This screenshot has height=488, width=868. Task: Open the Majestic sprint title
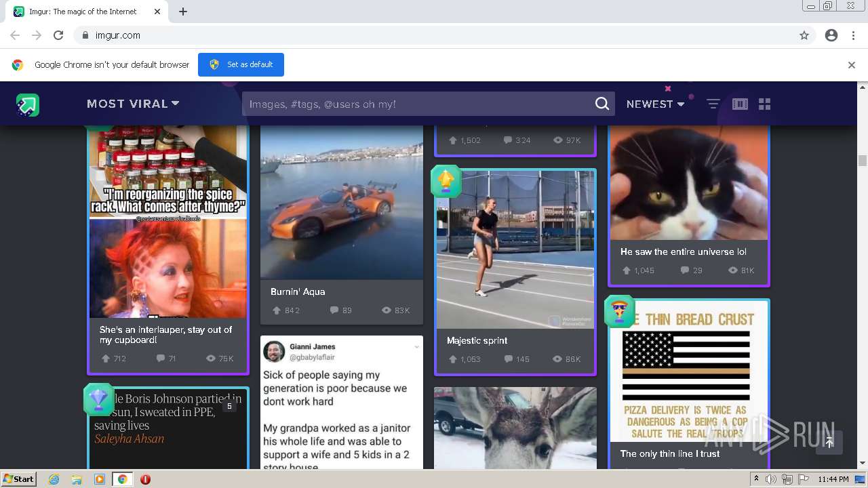point(477,340)
